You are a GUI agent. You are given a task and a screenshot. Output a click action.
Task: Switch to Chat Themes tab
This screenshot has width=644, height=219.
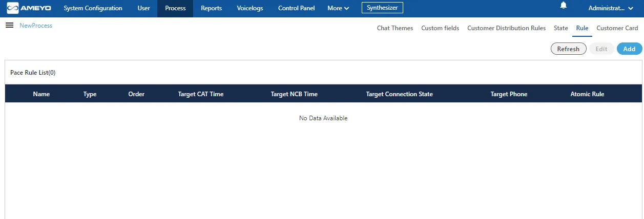[x=395, y=28]
